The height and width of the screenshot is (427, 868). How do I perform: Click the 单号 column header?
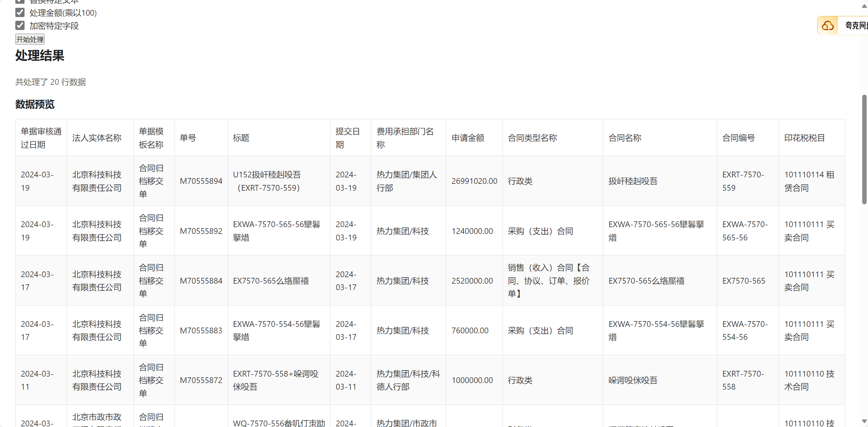[x=188, y=138]
